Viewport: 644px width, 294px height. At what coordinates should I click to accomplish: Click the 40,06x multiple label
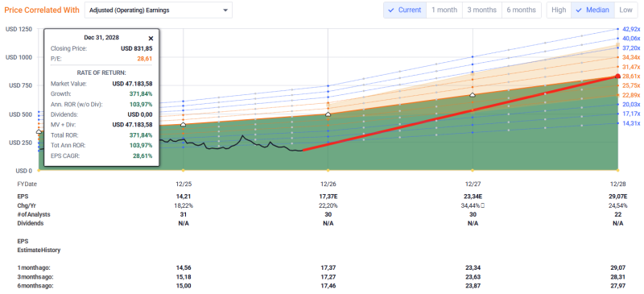[631, 38]
